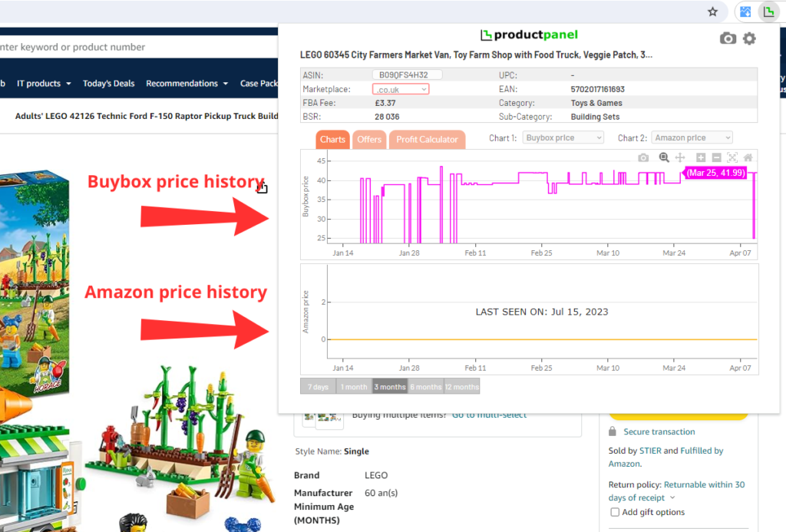Select the chart zoom magnifier tool

click(664, 157)
